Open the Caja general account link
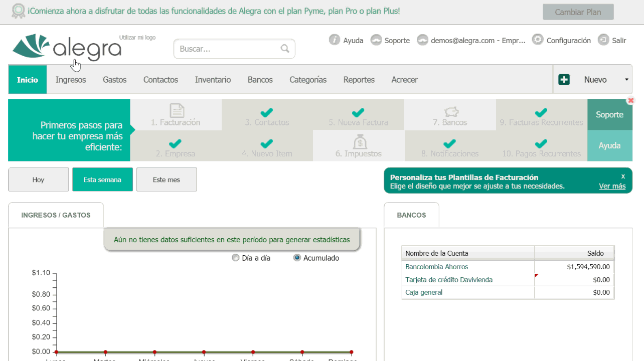Image resolution: width=644 pixels, height=361 pixels. coord(424,292)
